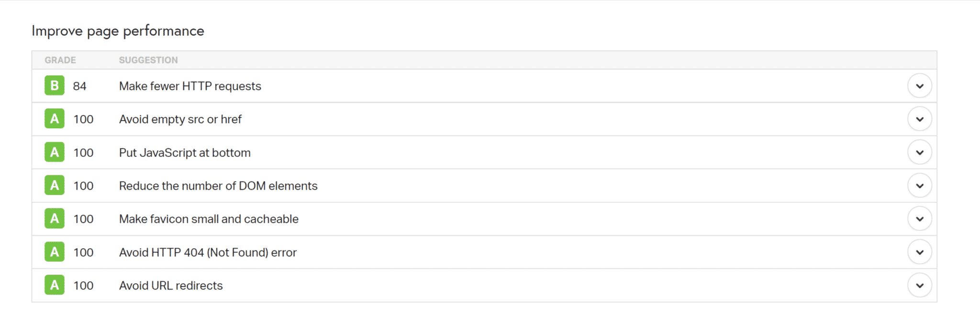Click the Make fewer HTTP requests text
The width and height of the screenshot is (980, 330).
(189, 86)
